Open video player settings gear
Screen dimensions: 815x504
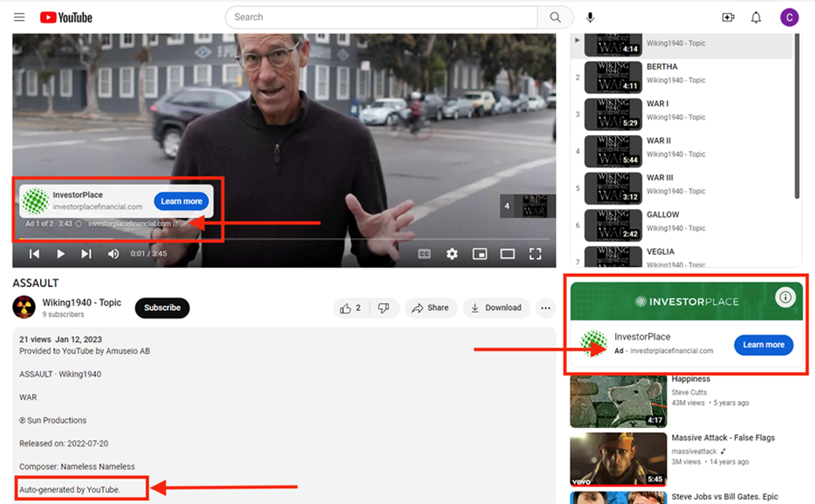coord(452,254)
